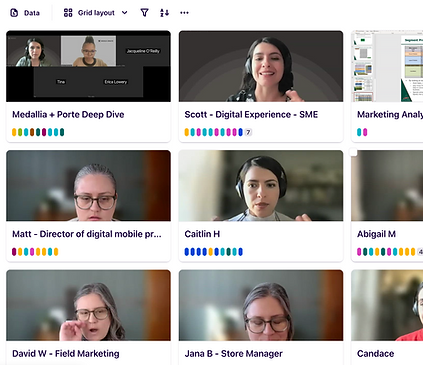Click the Medallia + Porte Deep Dive title
The image size is (423, 365).
click(68, 114)
